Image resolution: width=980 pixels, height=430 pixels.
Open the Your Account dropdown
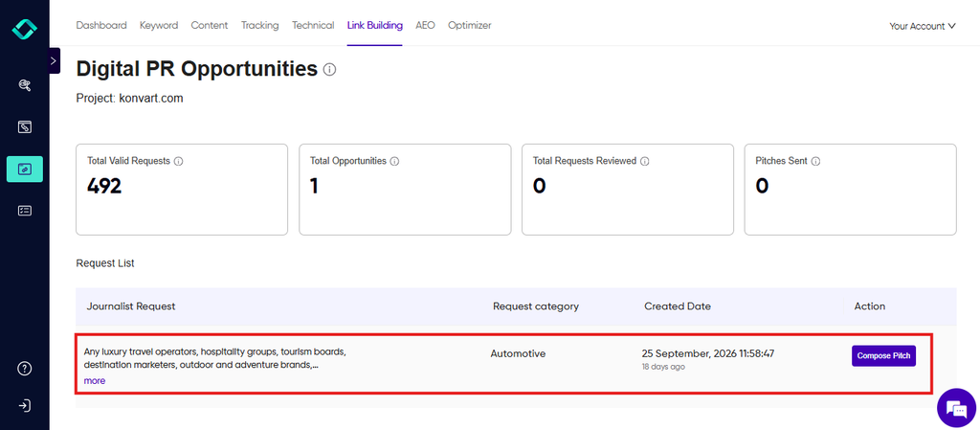(x=923, y=26)
